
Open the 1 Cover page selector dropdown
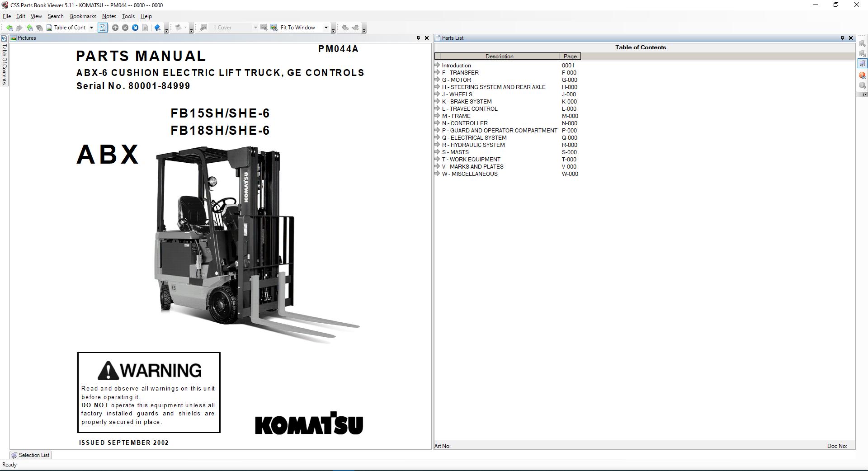coord(255,28)
